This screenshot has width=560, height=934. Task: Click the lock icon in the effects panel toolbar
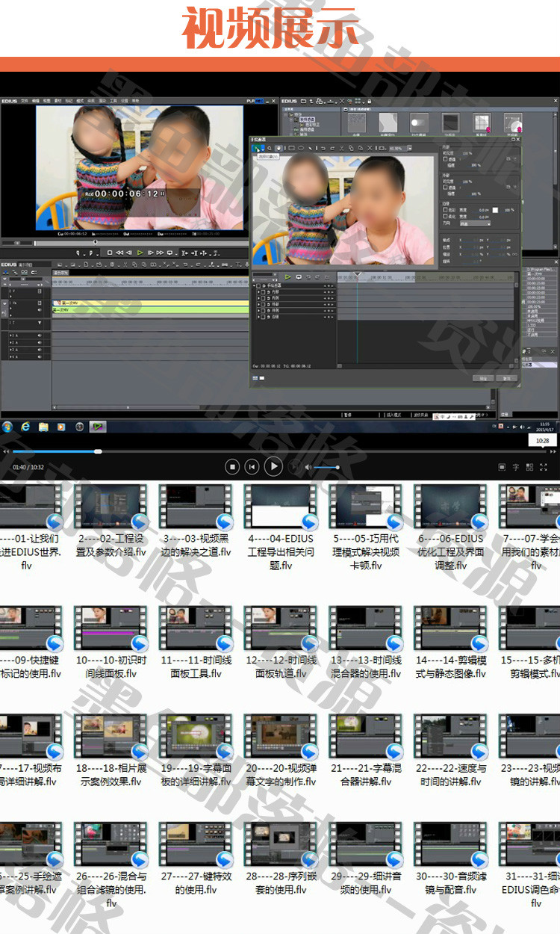tap(369, 101)
